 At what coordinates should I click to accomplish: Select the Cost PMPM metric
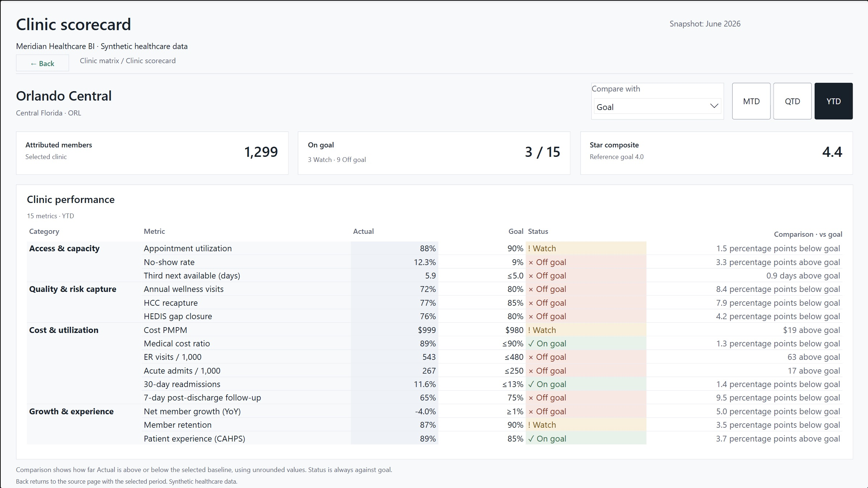tap(165, 330)
